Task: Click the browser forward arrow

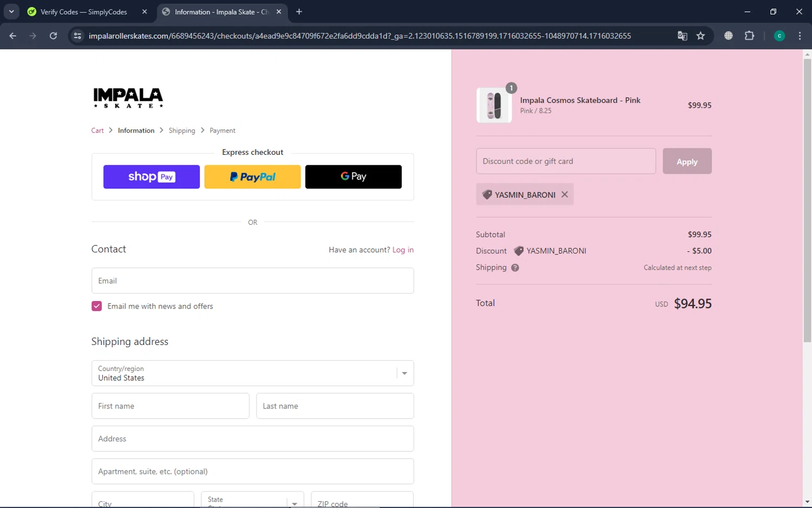Action: click(33, 36)
